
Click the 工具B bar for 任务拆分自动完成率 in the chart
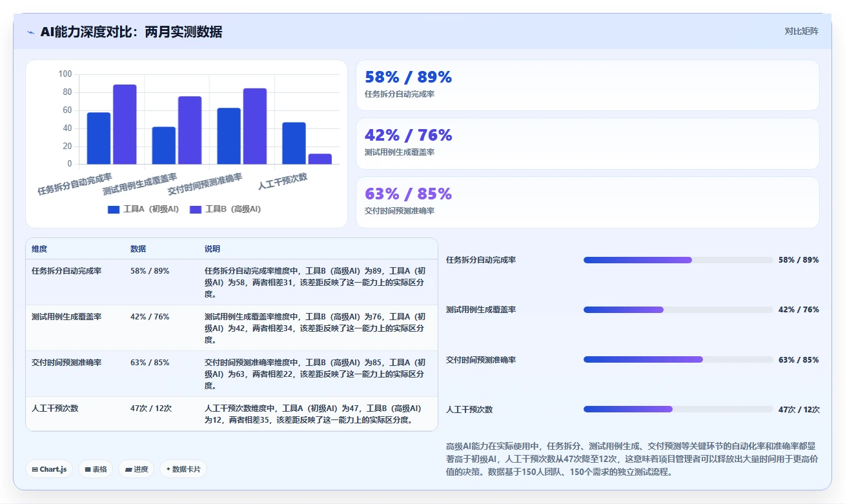coord(125,124)
